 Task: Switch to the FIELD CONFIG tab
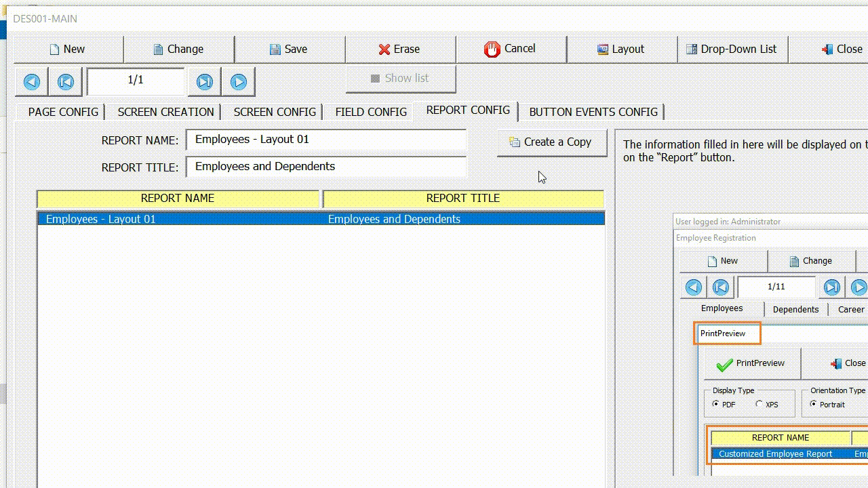369,112
